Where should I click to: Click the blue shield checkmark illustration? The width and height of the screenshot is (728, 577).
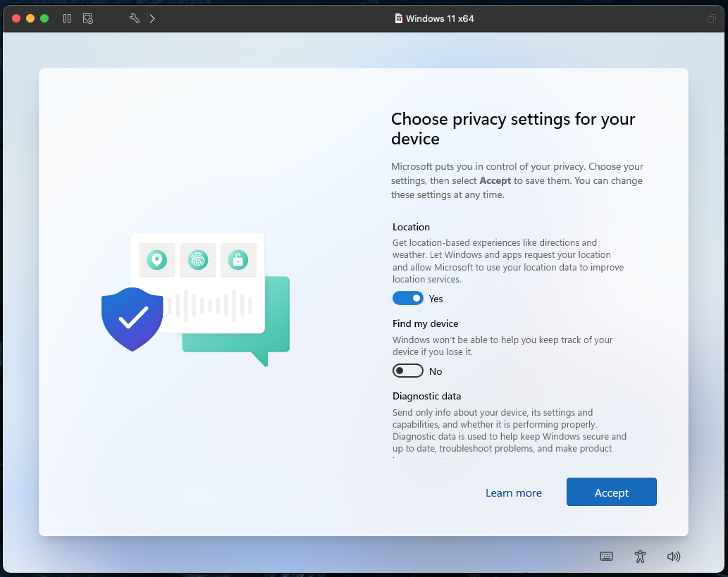click(132, 319)
